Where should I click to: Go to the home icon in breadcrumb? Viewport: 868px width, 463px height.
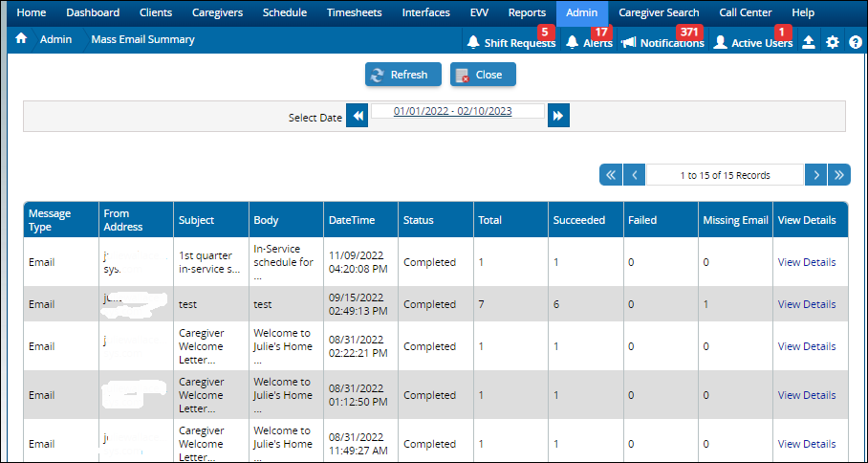coord(20,40)
